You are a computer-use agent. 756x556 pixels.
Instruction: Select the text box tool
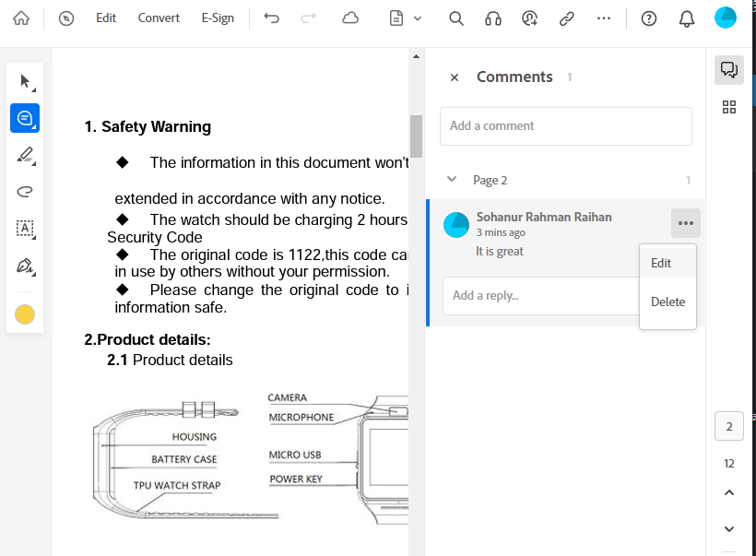25,229
